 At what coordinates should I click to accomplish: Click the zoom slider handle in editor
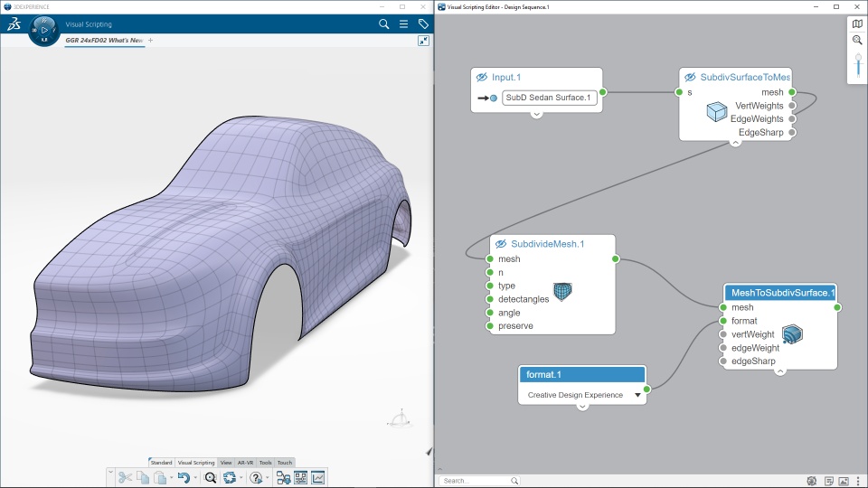(857, 59)
